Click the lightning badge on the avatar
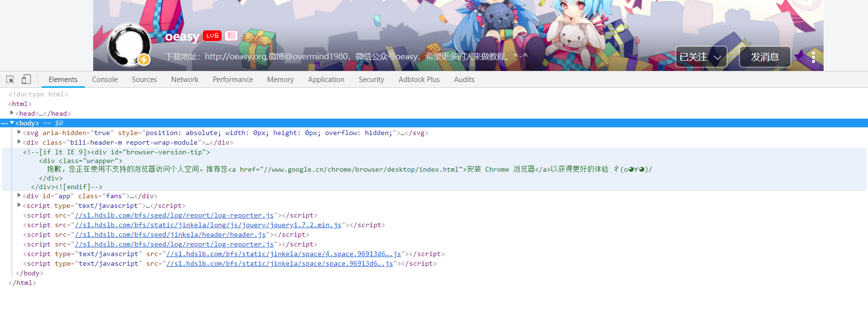The width and height of the screenshot is (868, 327). click(144, 60)
